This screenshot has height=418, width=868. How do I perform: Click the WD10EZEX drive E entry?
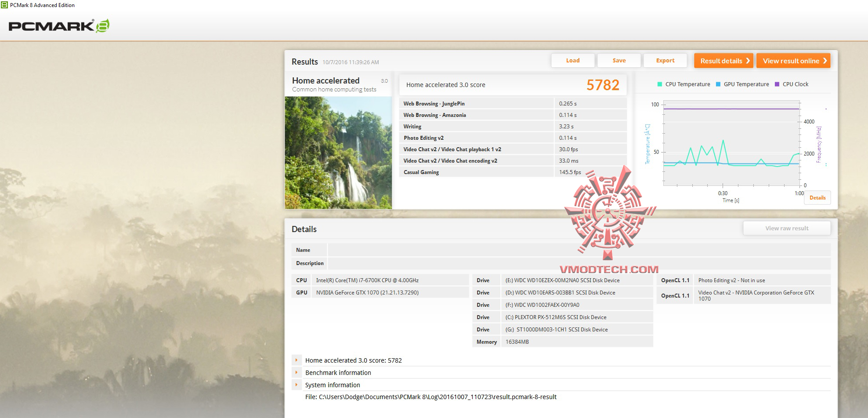(x=562, y=280)
